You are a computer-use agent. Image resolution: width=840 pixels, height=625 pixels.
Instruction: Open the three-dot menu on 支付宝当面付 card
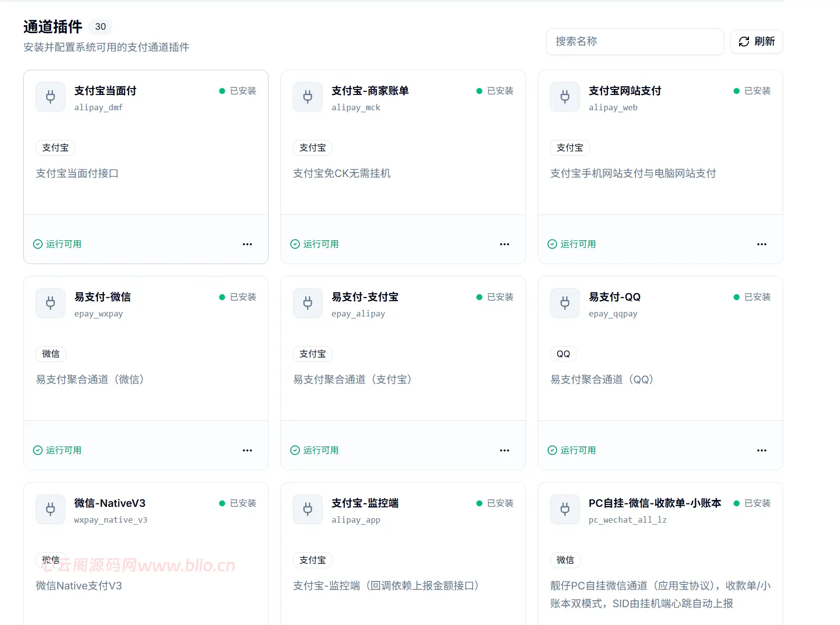click(x=247, y=244)
